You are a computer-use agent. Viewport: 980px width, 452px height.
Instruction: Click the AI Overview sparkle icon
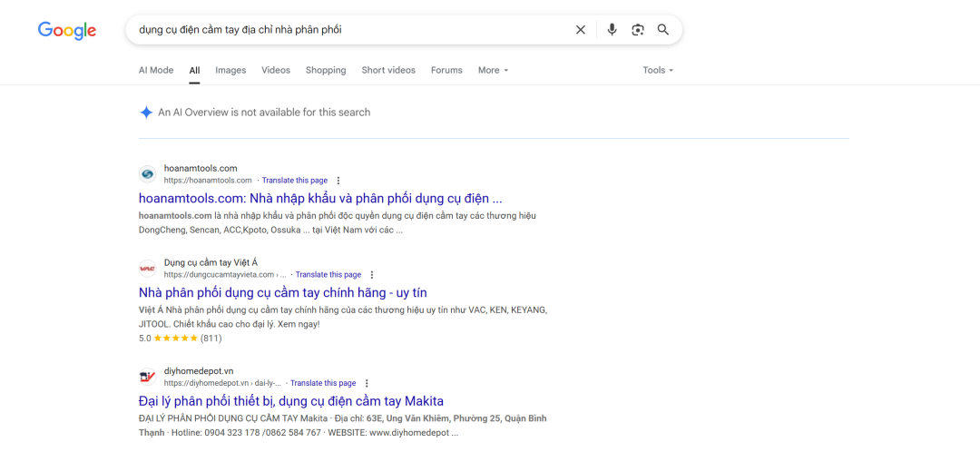[x=145, y=113]
